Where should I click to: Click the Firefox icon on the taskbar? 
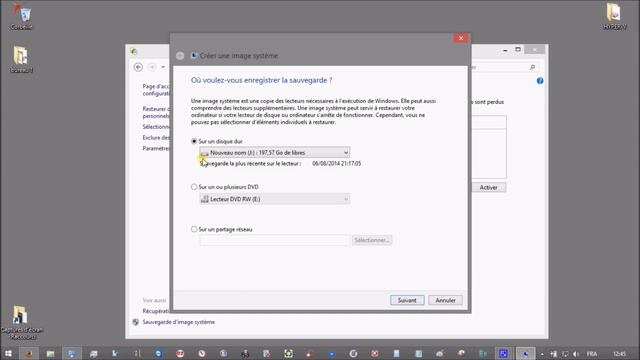pos(29,353)
